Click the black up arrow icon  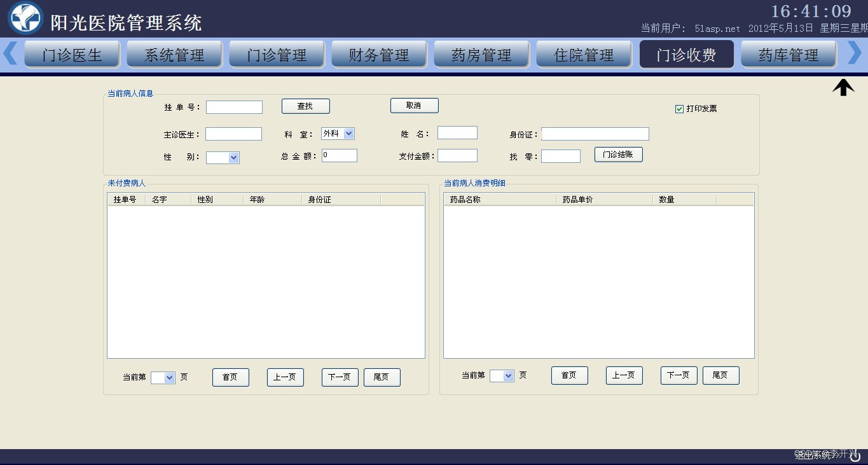coord(843,87)
